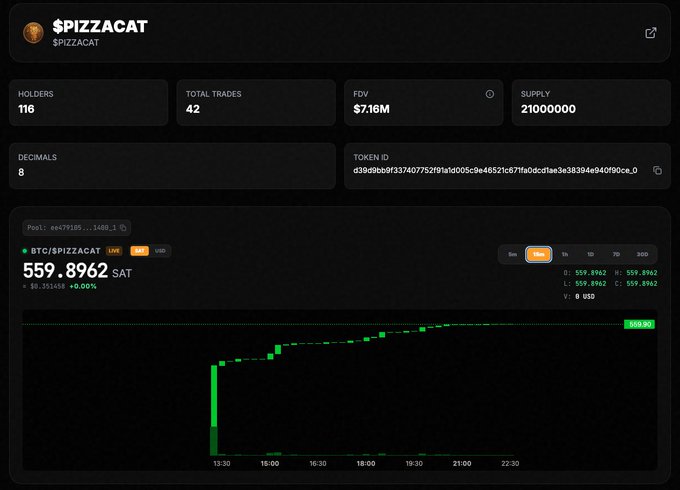Click the 559.8962 SAT price
680x490 pixels.
77,271
